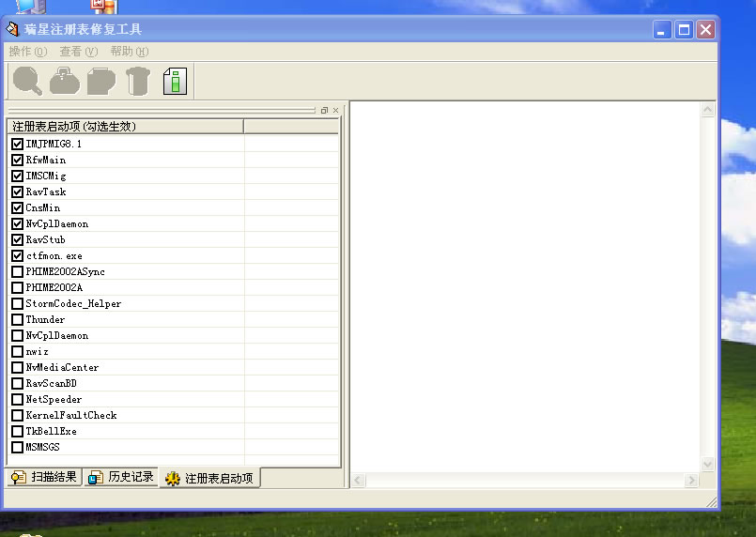Open the 帮助(H) menu

click(x=130, y=51)
